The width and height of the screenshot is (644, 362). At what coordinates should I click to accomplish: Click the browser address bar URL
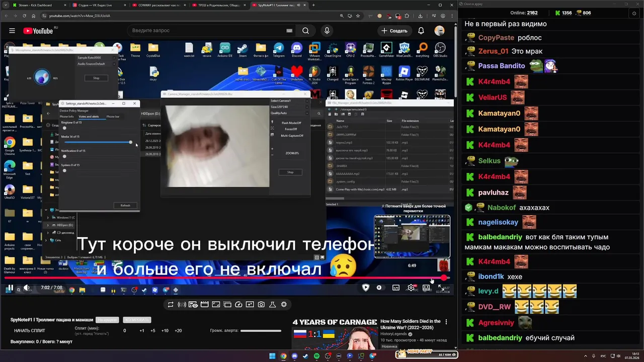79,16
